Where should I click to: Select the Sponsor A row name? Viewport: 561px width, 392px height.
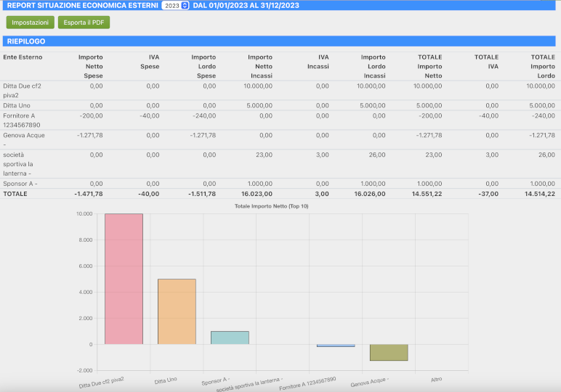pos(20,184)
